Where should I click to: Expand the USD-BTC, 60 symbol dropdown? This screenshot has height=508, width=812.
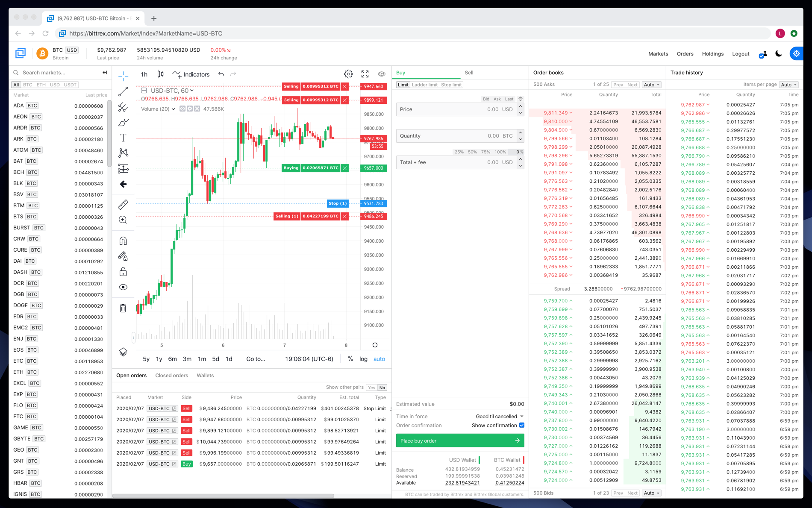[x=191, y=91]
